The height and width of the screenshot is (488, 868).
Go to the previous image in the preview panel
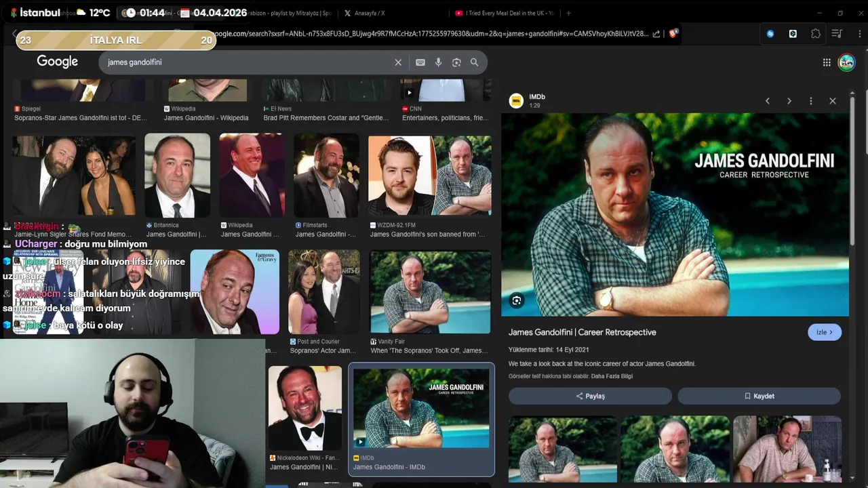[768, 101]
